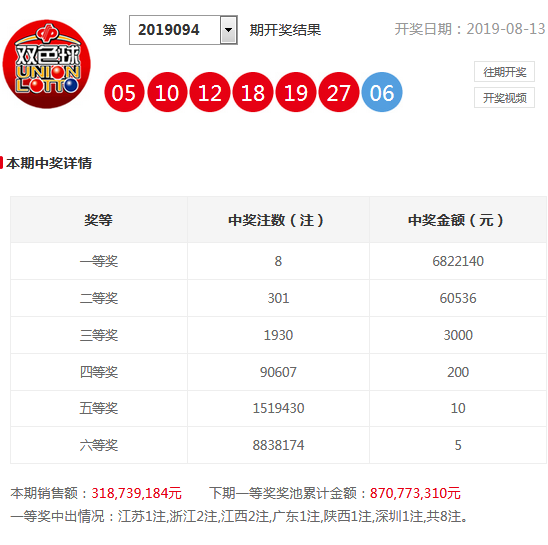548x545 pixels.
Task: Click the second prize amount 60536
Action: [x=458, y=299]
